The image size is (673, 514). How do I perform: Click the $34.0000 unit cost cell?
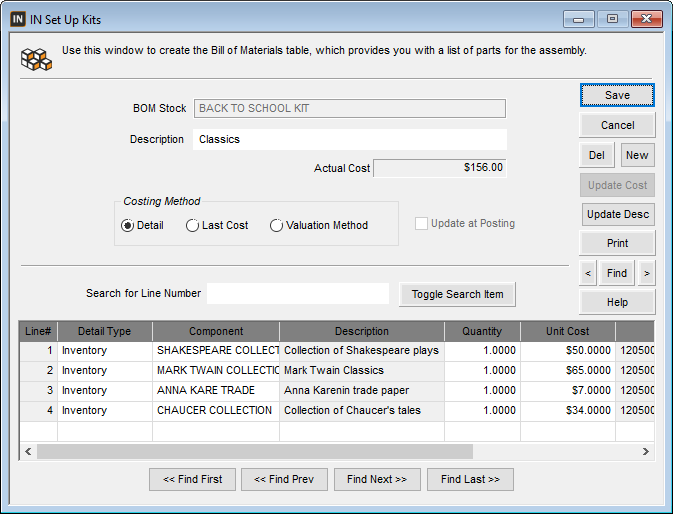click(x=568, y=411)
